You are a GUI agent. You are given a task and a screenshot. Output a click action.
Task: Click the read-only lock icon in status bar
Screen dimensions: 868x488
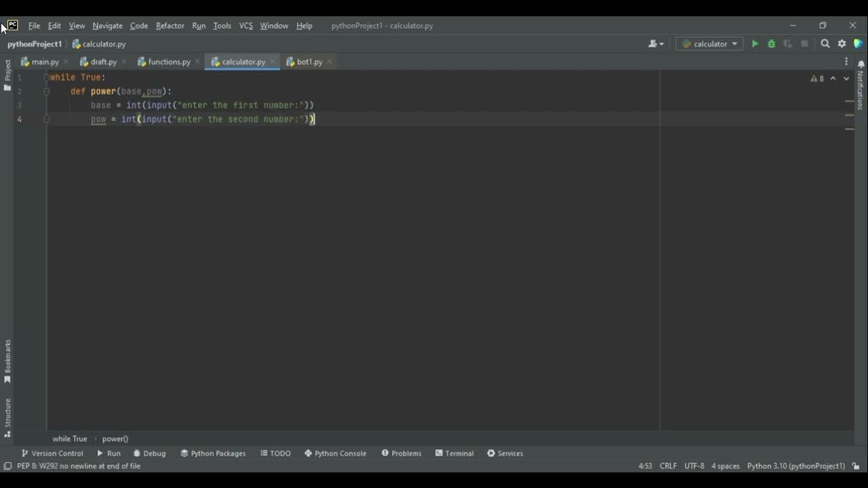tap(856, 466)
